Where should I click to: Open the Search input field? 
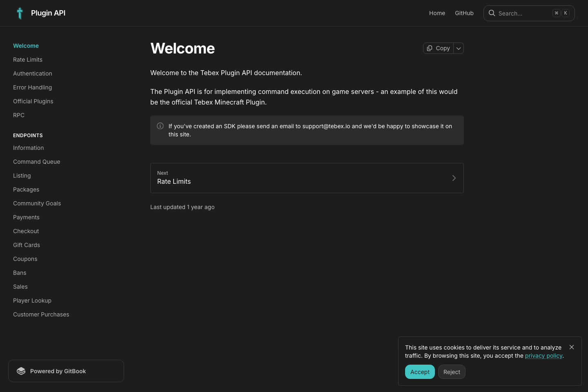point(523,13)
